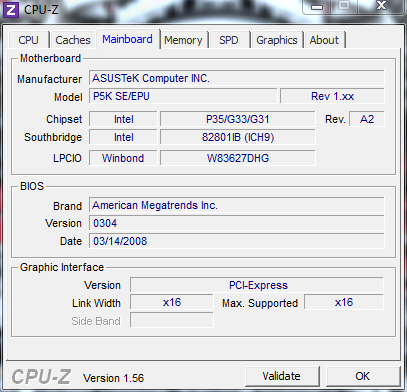Click the southbridge vendor Intel field
The width and height of the screenshot is (407, 392).
pos(123,137)
